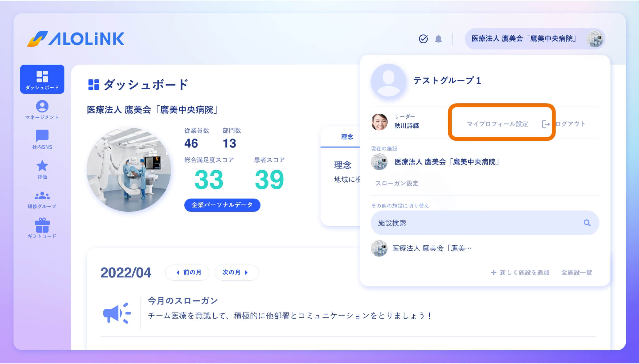Click the ALOLiNK logo
639x364 pixels.
point(76,39)
